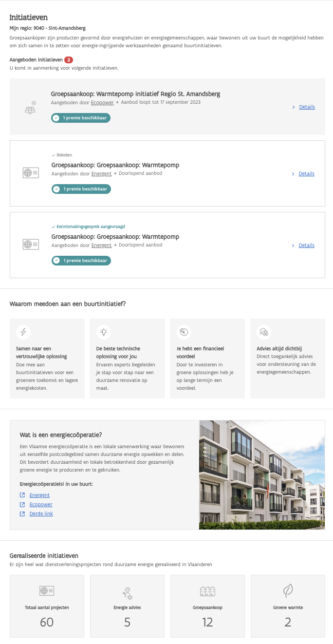Click the leaf icon of Groene warmte
The image size is (333, 644).
pyautogui.click(x=288, y=591)
